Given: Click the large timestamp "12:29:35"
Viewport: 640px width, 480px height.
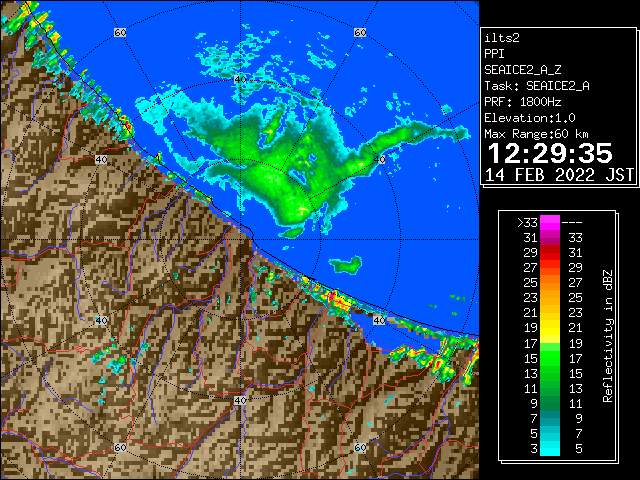Looking at the screenshot, I should pos(550,153).
